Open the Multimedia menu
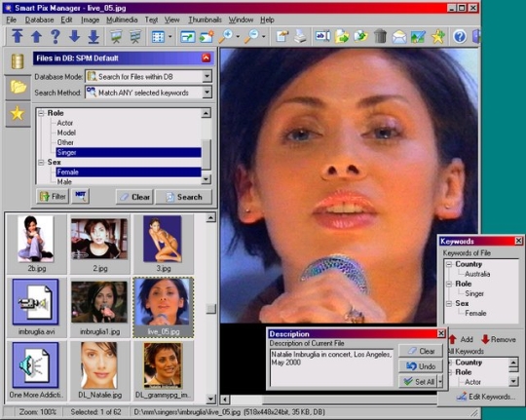526x420 pixels. [122, 19]
